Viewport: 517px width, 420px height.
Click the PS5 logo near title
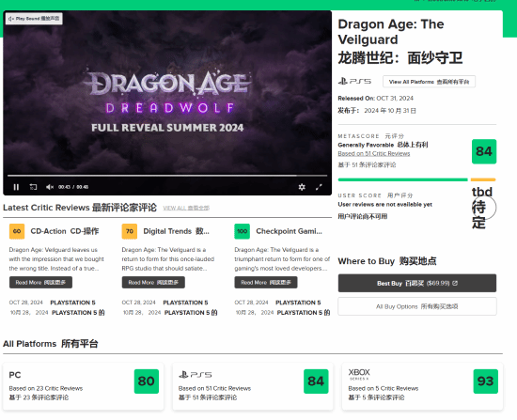[x=354, y=81]
